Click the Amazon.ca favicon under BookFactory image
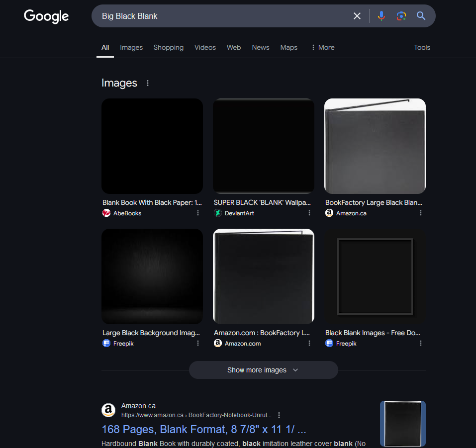Screen dimensions: 476x448 click(329, 213)
